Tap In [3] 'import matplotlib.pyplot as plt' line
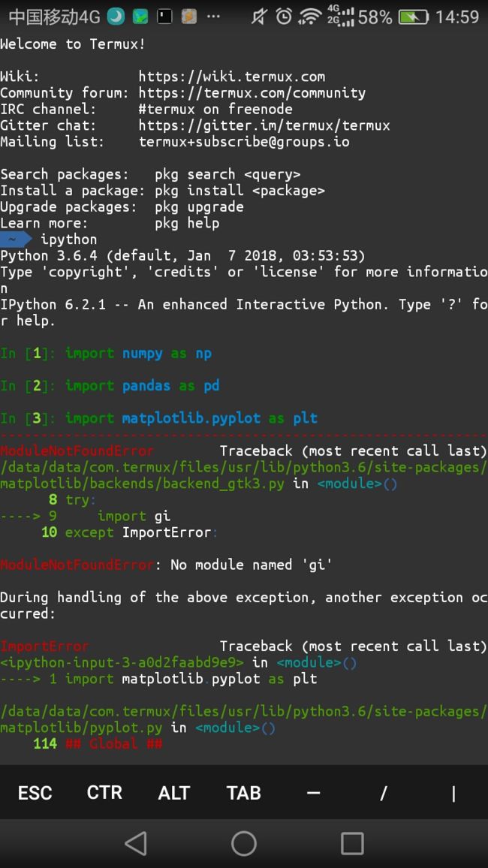The image size is (488, 868). (x=159, y=418)
